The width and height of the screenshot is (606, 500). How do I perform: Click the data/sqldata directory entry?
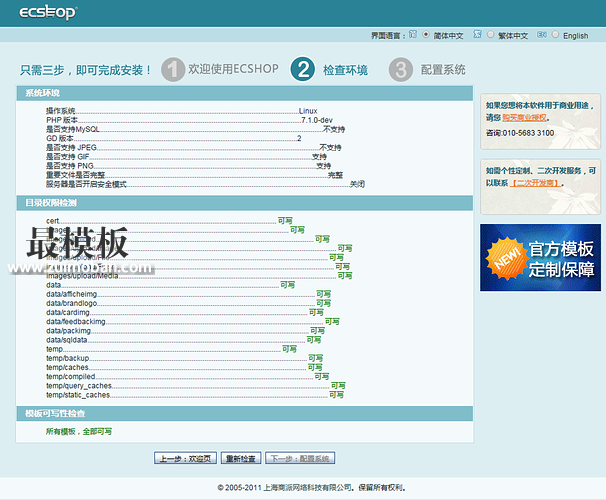[x=66, y=340]
